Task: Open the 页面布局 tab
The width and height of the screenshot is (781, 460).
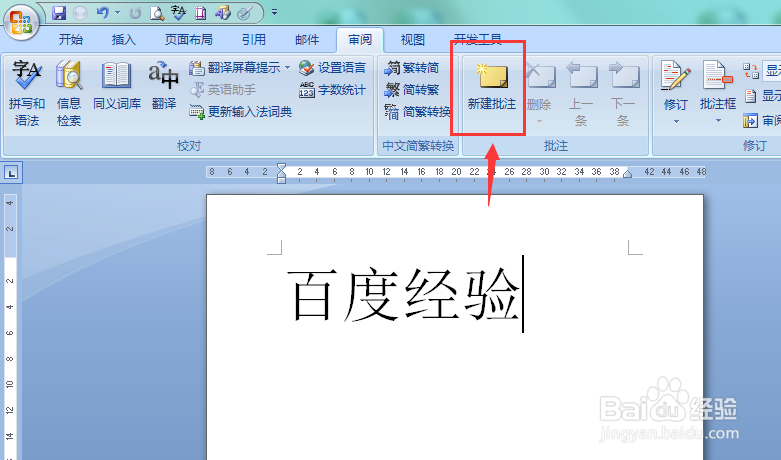Action: [189, 39]
